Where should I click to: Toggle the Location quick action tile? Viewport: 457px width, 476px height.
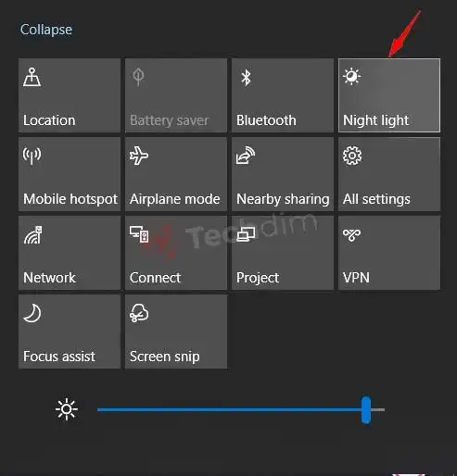pos(70,95)
